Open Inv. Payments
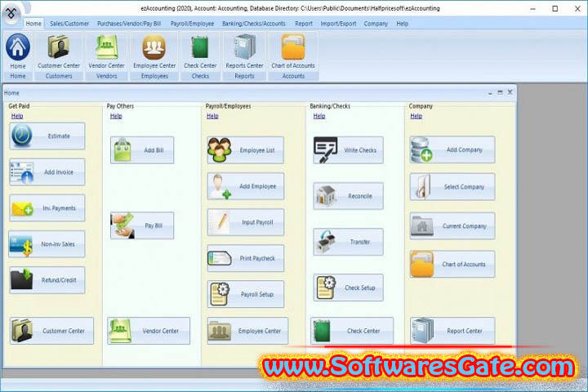 pos(47,207)
